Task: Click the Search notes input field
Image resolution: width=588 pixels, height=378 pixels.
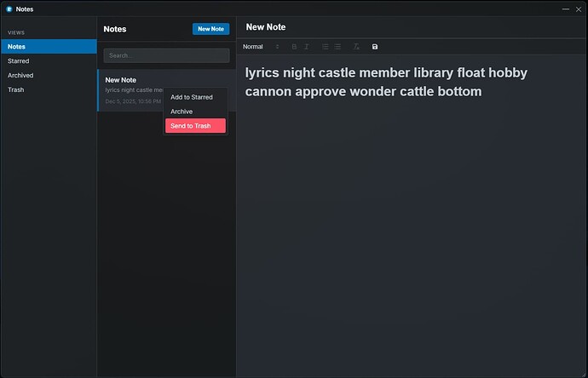Action: pyautogui.click(x=166, y=55)
